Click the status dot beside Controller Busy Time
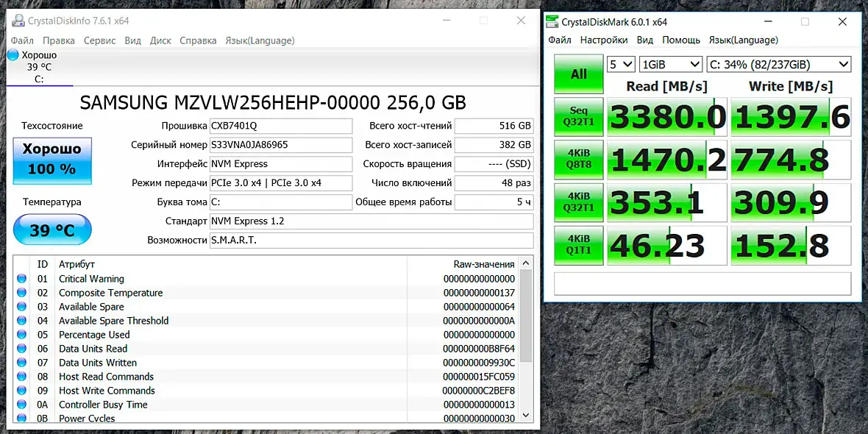The height and width of the screenshot is (434, 868). tap(21, 404)
